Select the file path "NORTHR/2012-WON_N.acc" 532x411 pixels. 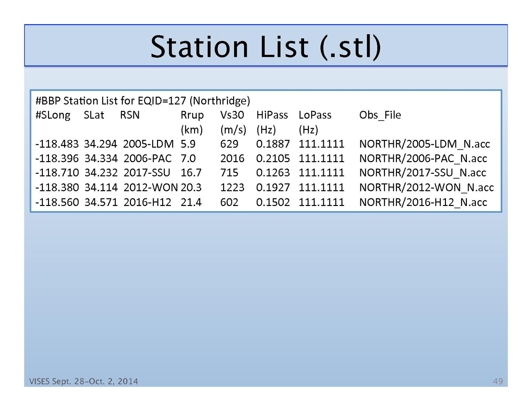426,188
